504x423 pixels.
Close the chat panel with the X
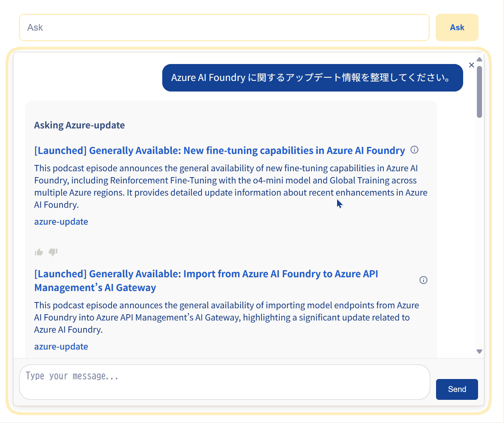tap(471, 65)
